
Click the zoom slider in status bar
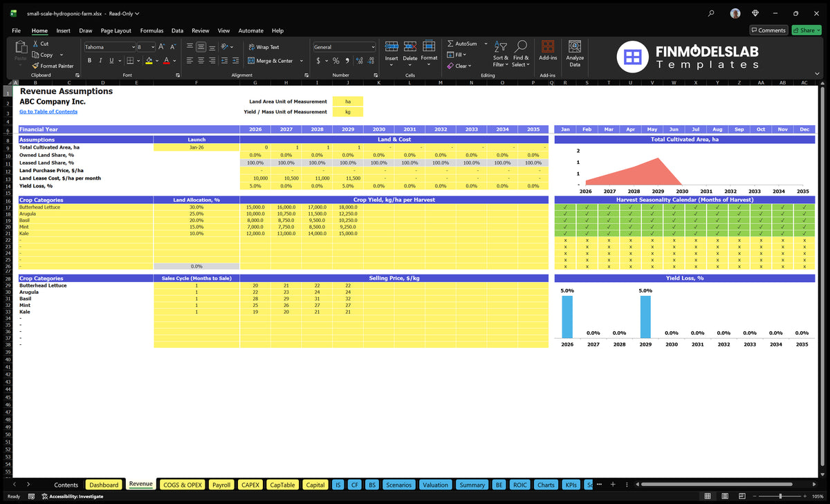[780, 496]
